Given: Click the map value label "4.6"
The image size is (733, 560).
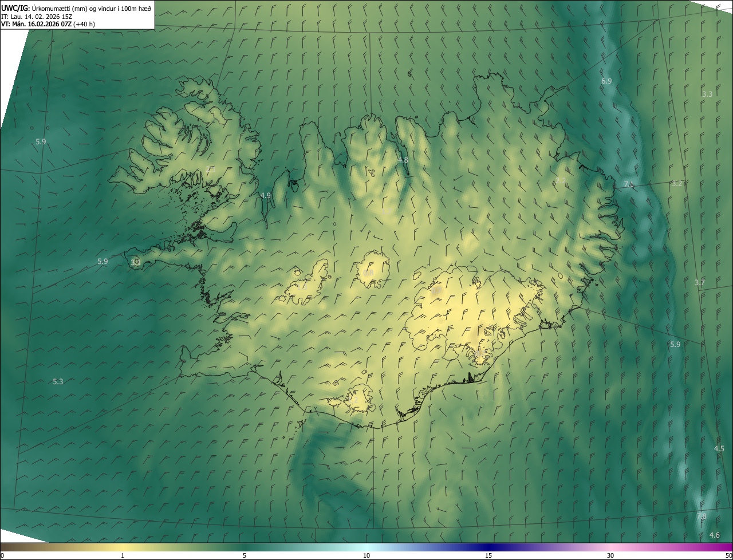Looking at the screenshot, I should pyautogui.click(x=714, y=535).
